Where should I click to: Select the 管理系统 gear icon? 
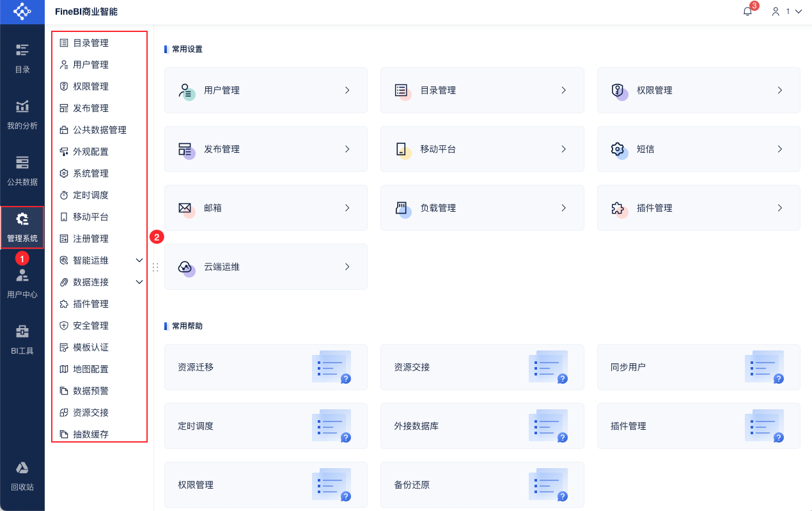point(22,219)
